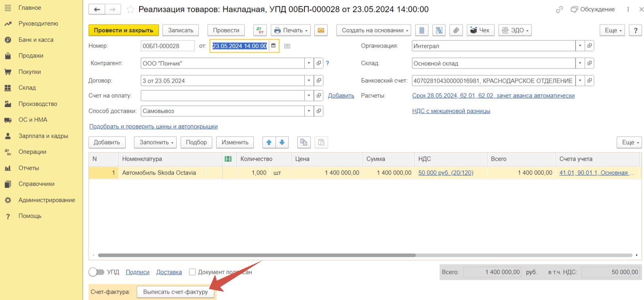Paste rows icon in table toolbar
Image resolution: width=644 pixels, height=300 pixels.
pos(321,142)
